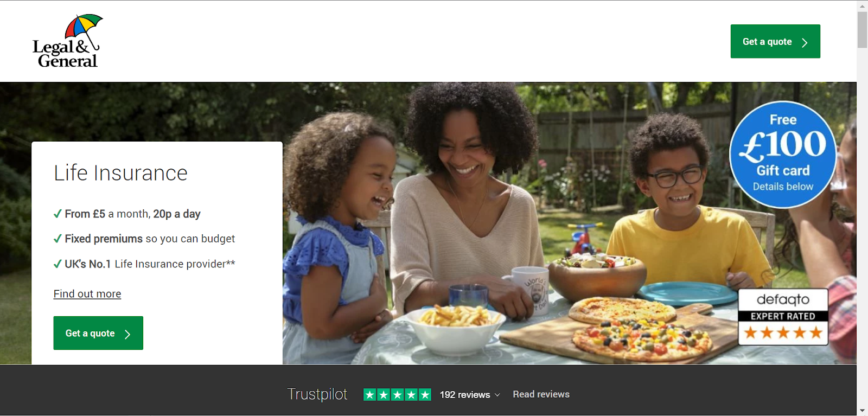
Task: Expand the 192 reviews dropdown
Action: pos(470,395)
